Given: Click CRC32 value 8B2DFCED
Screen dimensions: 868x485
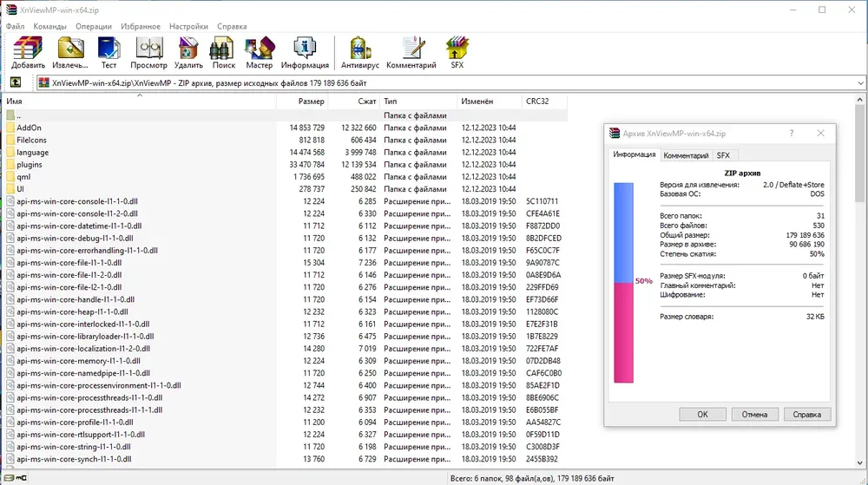Looking at the screenshot, I should 543,239.
